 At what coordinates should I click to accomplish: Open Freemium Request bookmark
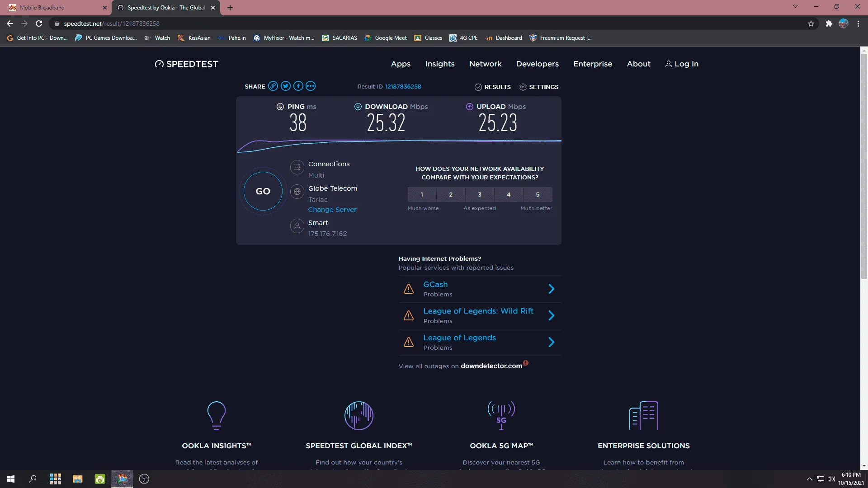click(x=561, y=38)
